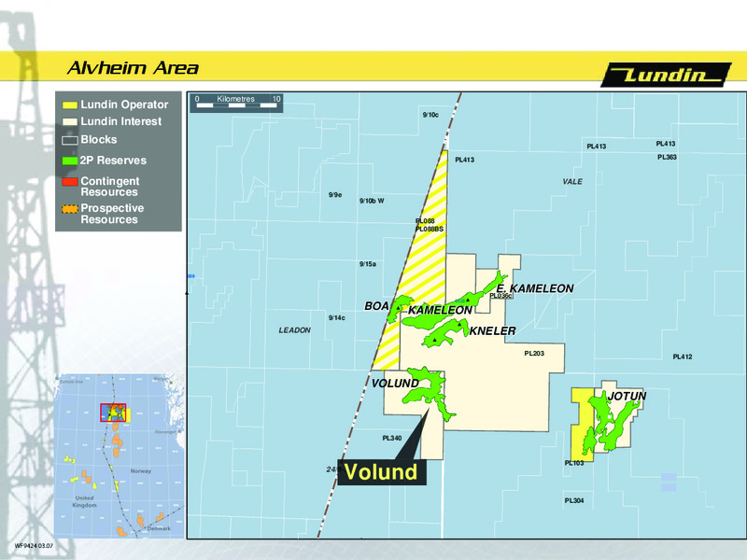Select the "Lundin Operator" legend text
The width and height of the screenshot is (747, 560).
pyautogui.click(x=124, y=105)
